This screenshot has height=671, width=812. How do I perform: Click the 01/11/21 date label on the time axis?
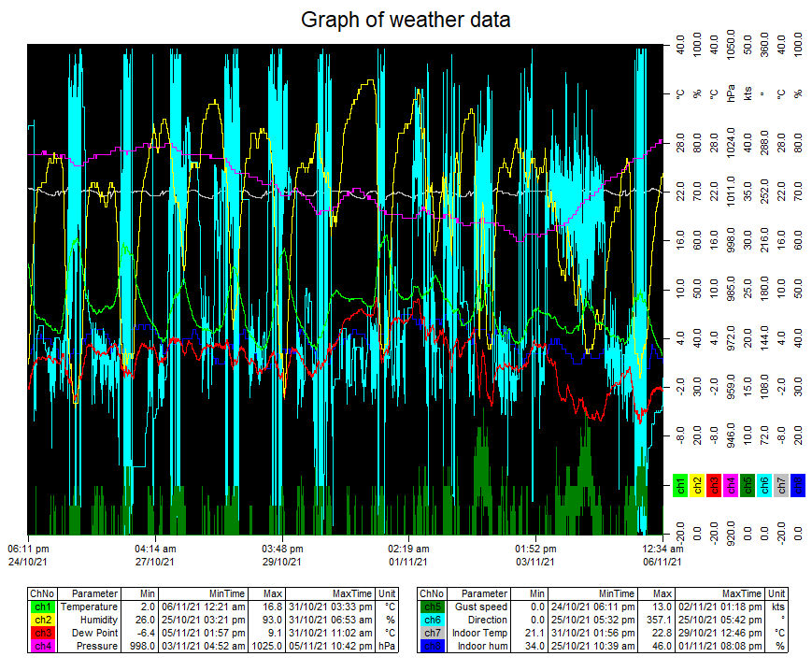408,562
